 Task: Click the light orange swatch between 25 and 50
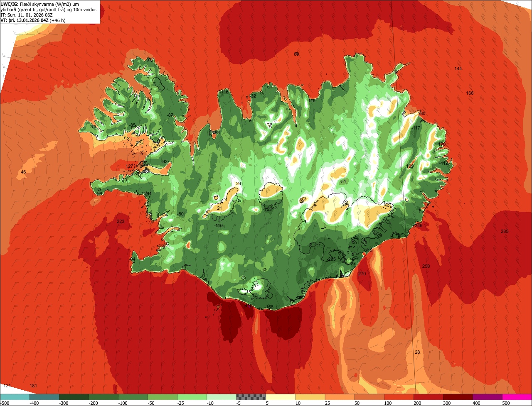click(340, 397)
